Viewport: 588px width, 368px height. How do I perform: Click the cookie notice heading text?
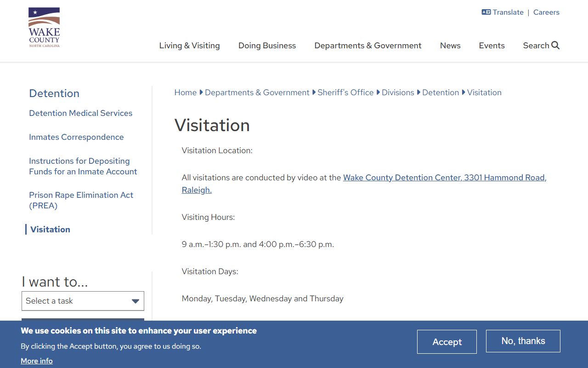click(139, 331)
